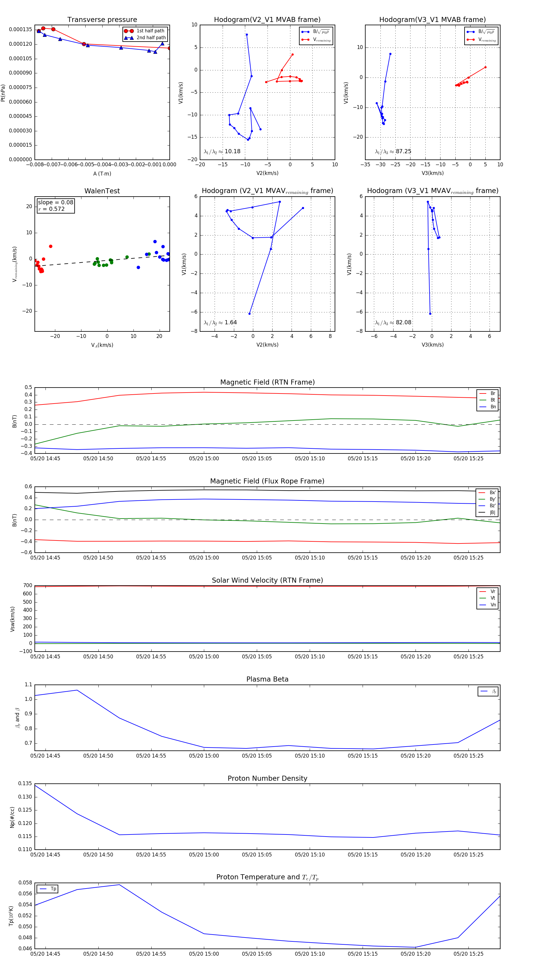Select the "1st half path" legend entry
Screen dimensions: 535x980
[144, 31]
